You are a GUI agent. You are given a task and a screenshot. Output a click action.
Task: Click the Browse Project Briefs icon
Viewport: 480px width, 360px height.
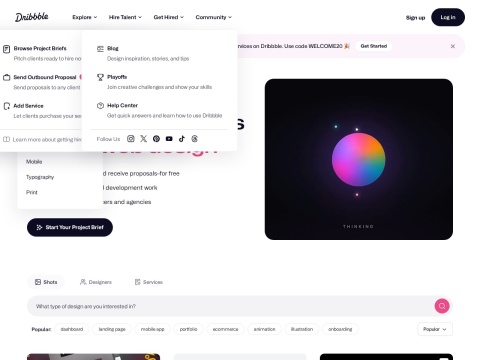coord(6,49)
